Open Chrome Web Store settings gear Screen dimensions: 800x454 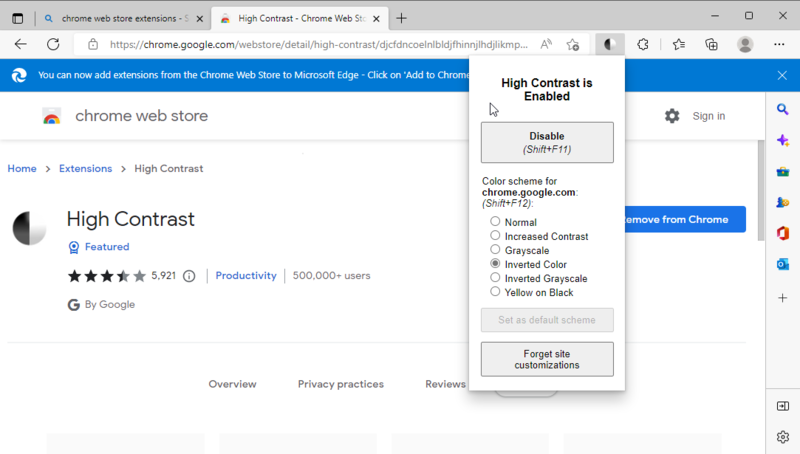point(672,116)
